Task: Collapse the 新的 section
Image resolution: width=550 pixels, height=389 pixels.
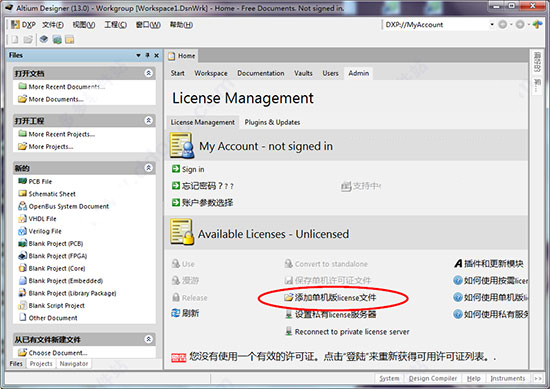Action: pyautogui.click(x=148, y=168)
